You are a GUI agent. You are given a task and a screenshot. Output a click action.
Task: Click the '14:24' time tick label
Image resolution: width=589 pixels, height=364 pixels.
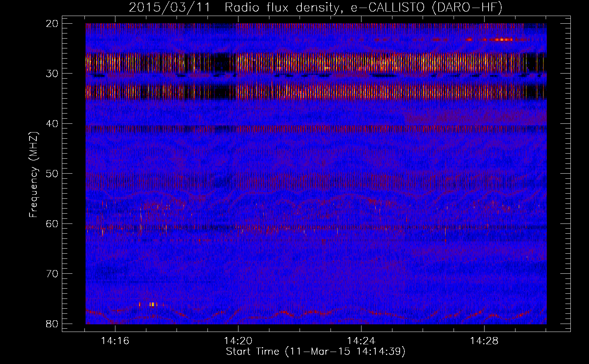click(x=361, y=341)
